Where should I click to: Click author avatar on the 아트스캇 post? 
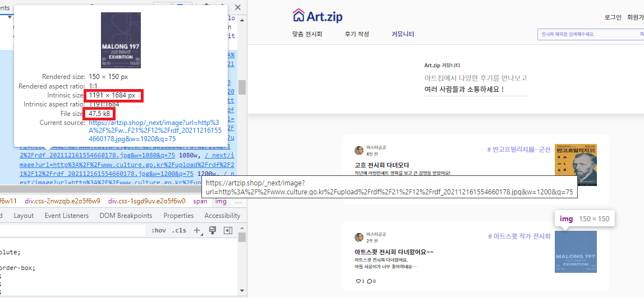pyautogui.click(x=359, y=238)
